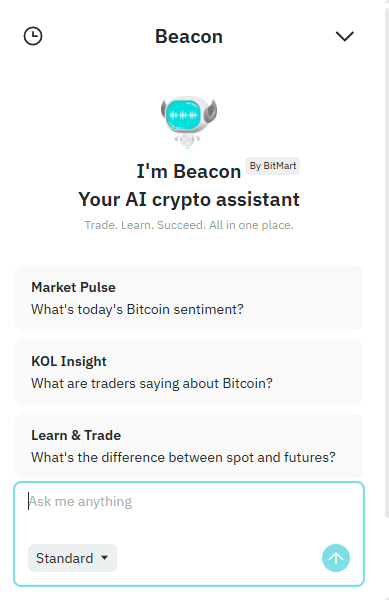Image resolution: width=389 pixels, height=600 pixels.
Task: Click the Beacon robot mascot avatar
Action: [x=189, y=121]
